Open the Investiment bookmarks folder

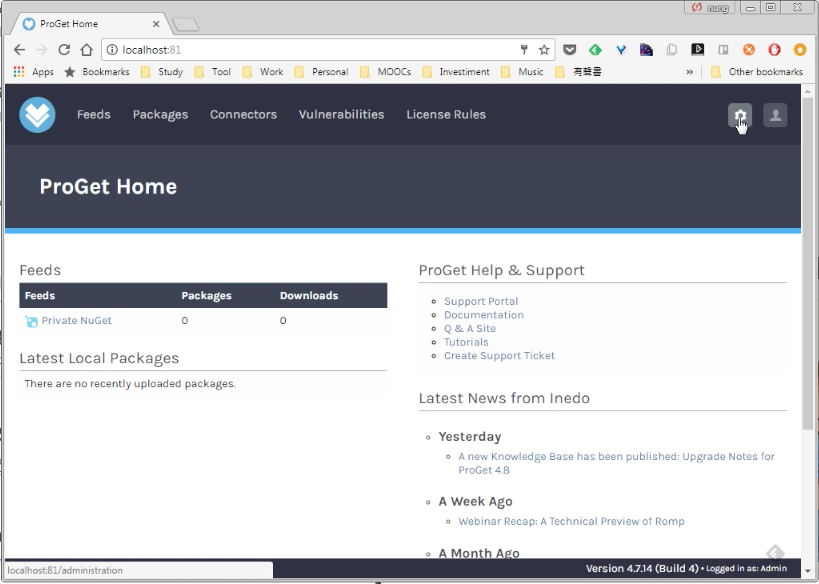(x=455, y=72)
